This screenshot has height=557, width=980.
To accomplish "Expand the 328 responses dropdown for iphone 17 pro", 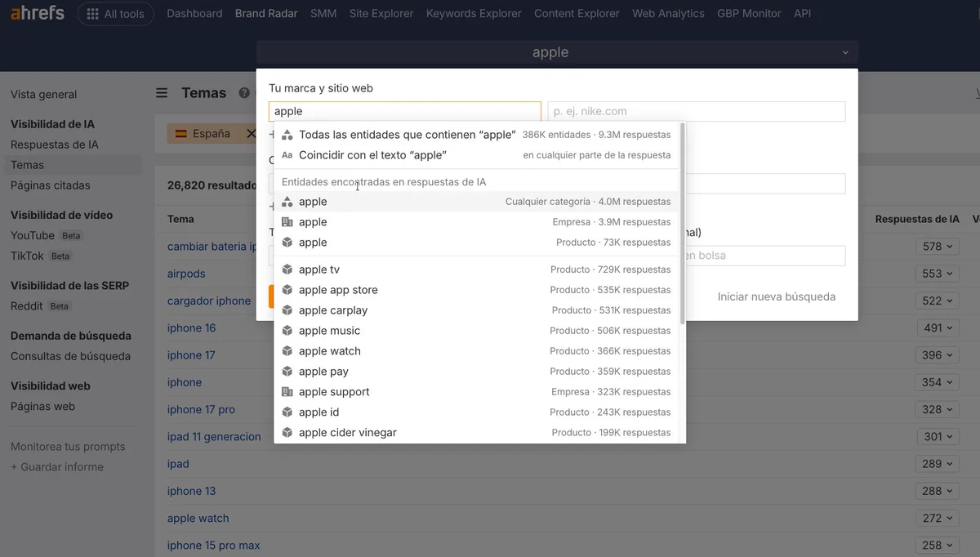I will (x=937, y=410).
